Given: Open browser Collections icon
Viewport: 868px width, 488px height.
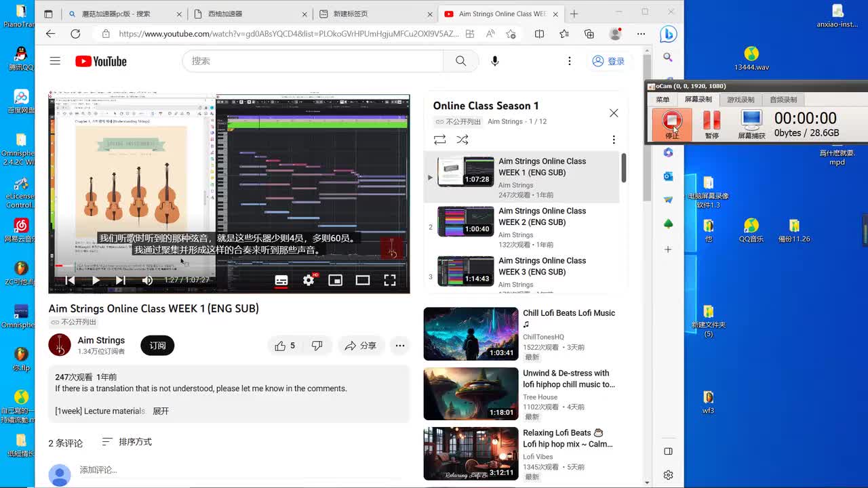Looking at the screenshot, I should click(x=589, y=34).
